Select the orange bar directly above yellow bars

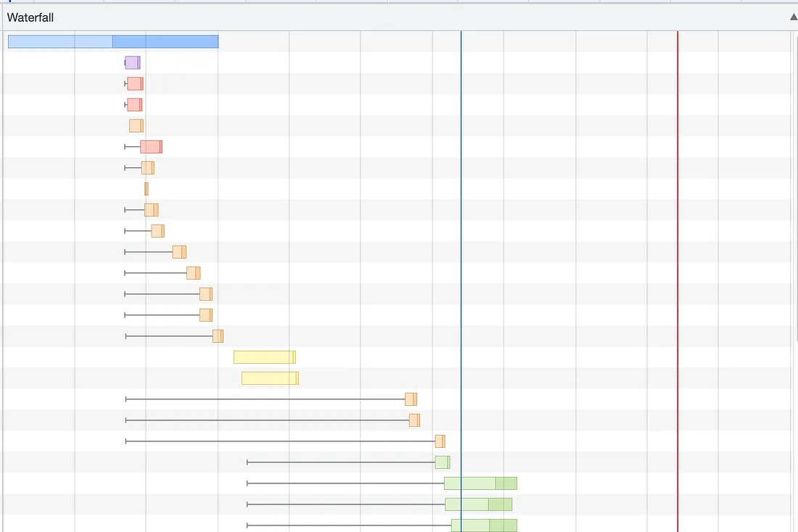[218, 336]
